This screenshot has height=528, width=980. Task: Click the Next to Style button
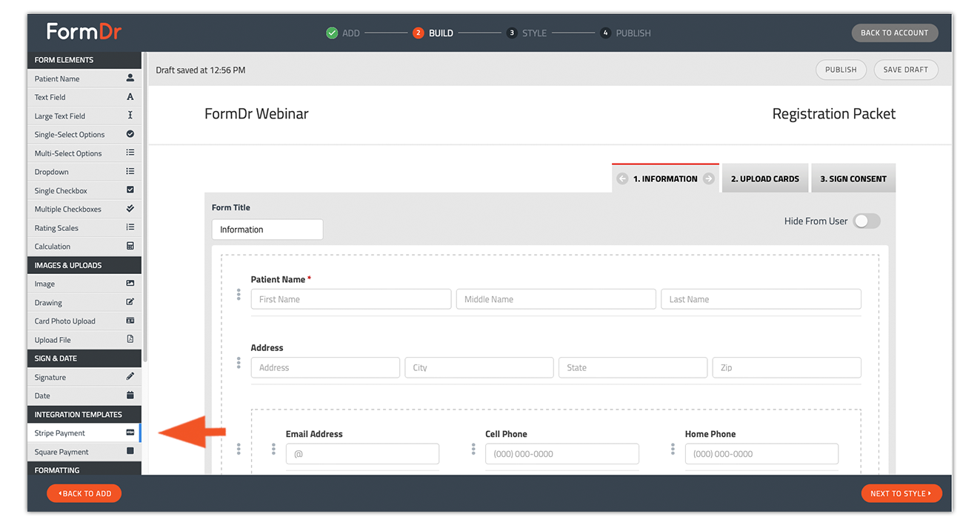[901, 493]
